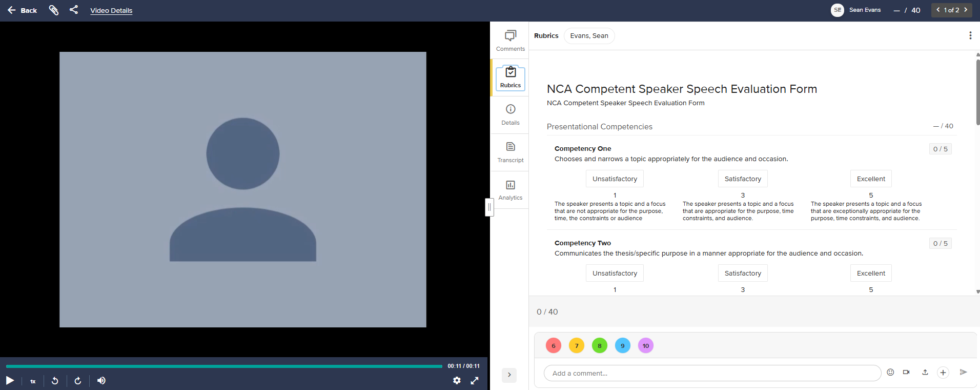Open attachments with the paperclip icon

(x=54, y=10)
